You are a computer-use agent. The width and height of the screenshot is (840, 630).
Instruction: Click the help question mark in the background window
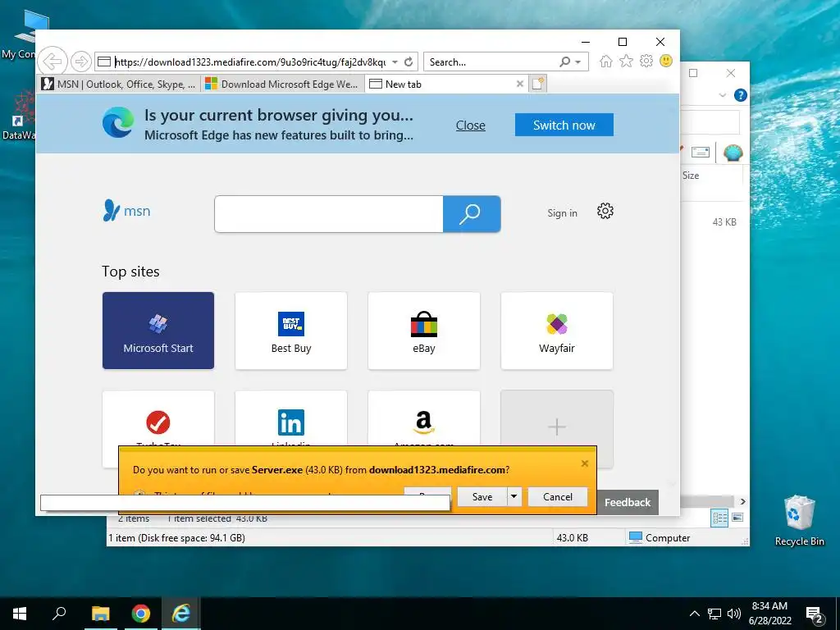pyautogui.click(x=741, y=95)
